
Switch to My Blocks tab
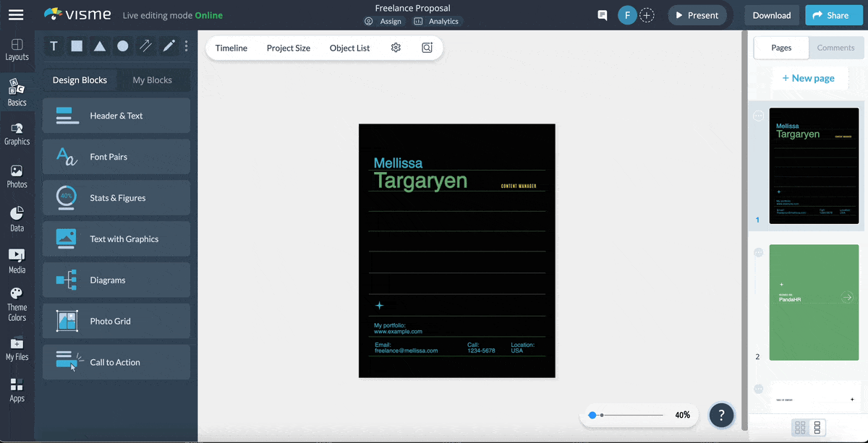coord(152,80)
